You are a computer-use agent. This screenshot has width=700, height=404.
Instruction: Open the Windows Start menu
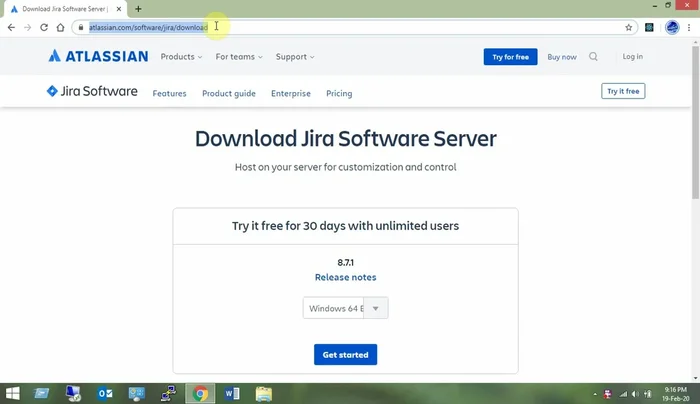12,393
